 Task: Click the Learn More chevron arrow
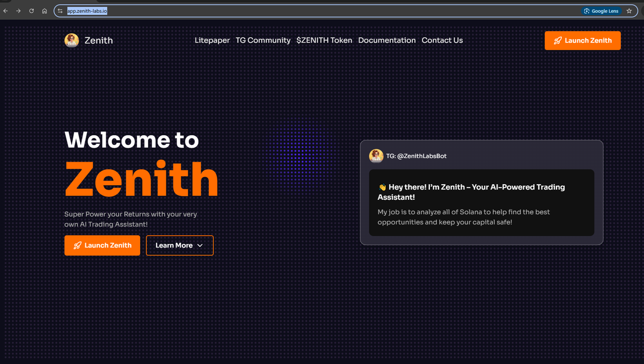(200, 245)
